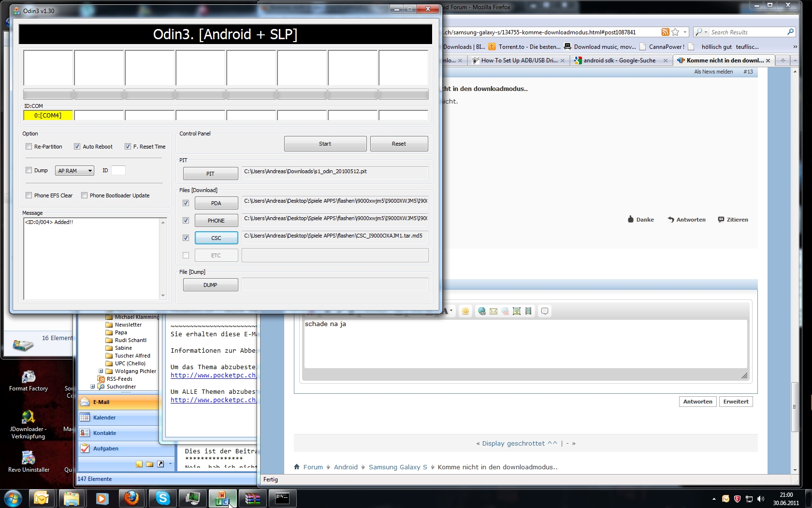Click into the forum reply text area
The image size is (812, 508).
526,344
